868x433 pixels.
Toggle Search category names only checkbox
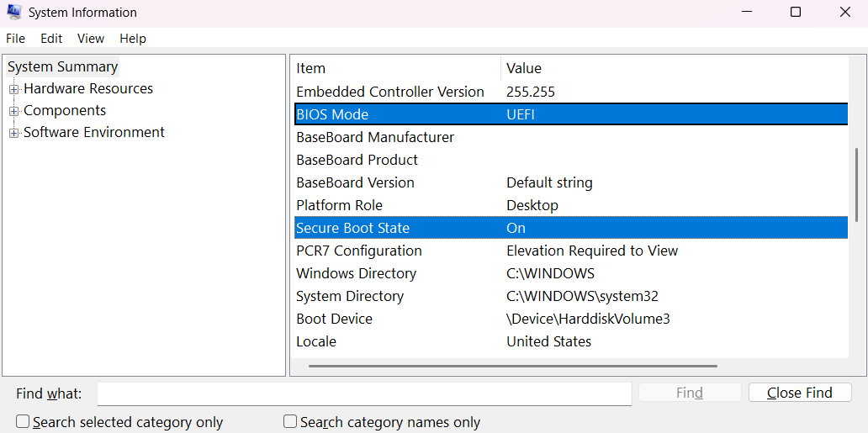click(290, 422)
